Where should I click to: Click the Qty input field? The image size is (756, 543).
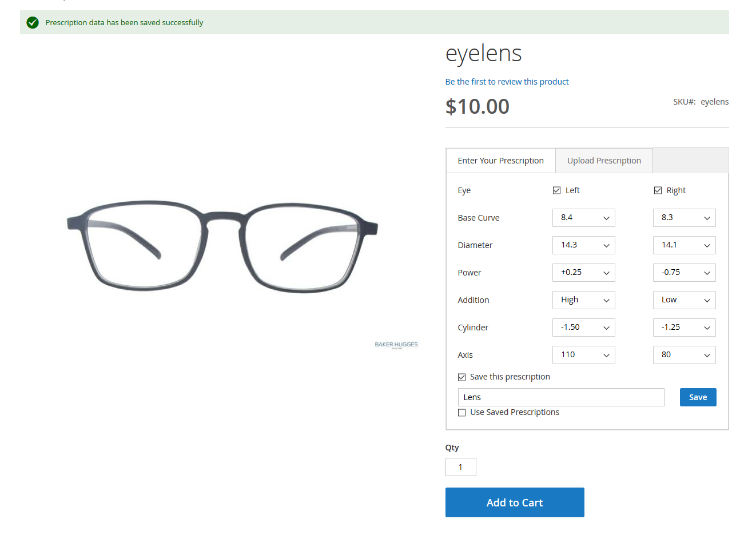pyautogui.click(x=460, y=467)
